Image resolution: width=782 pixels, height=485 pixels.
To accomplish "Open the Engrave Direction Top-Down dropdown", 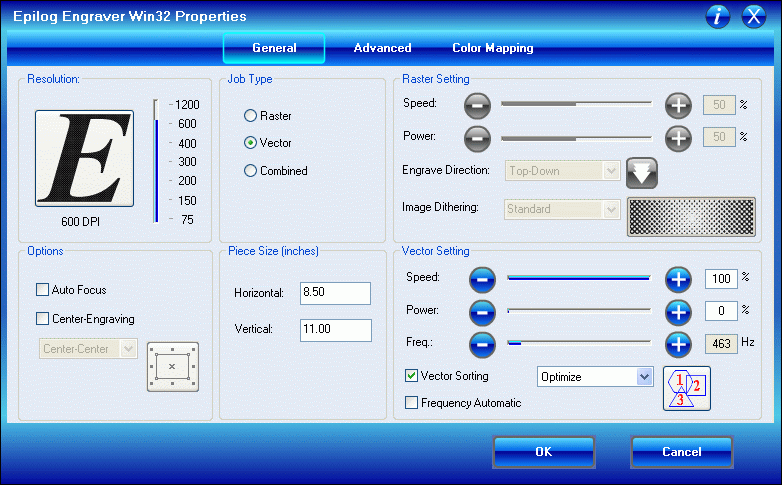I will pyautogui.click(x=562, y=171).
